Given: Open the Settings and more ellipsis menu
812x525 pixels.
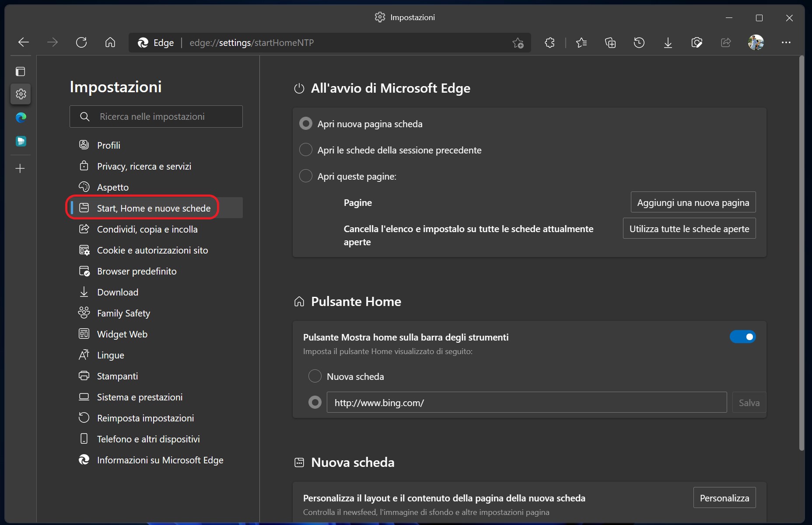Looking at the screenshot, I should coord(786,42).
